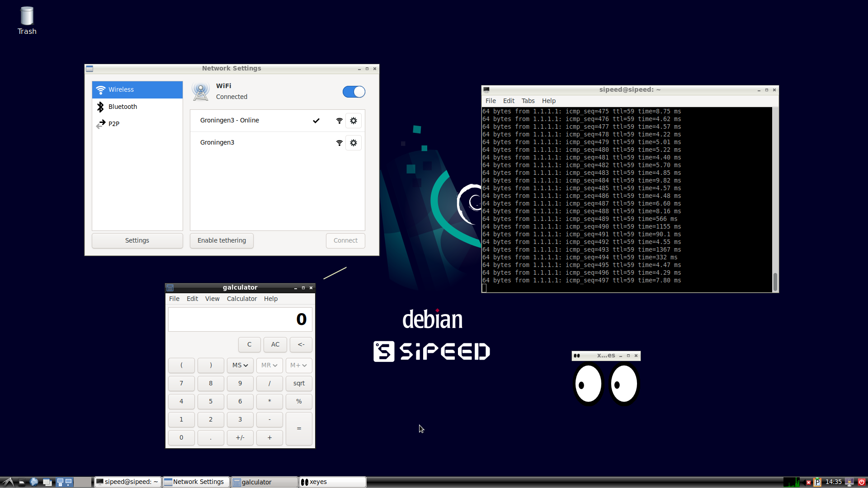Open the Trash icon on the desktop
Screen dimensions: 868x488
[27, 20]
